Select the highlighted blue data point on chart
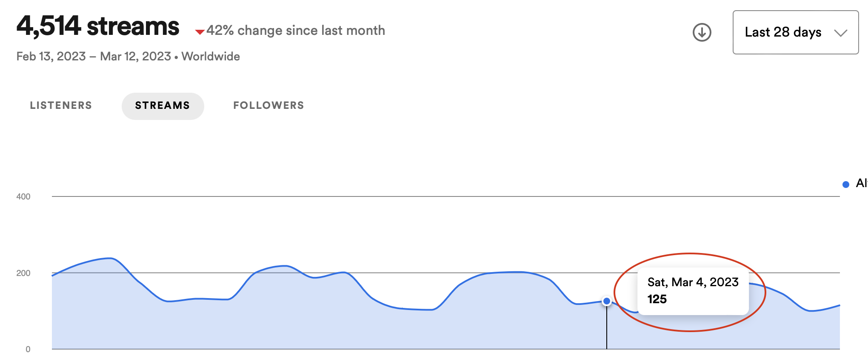The height and width of the screenshot is (364, 868). tap(607, 301)
